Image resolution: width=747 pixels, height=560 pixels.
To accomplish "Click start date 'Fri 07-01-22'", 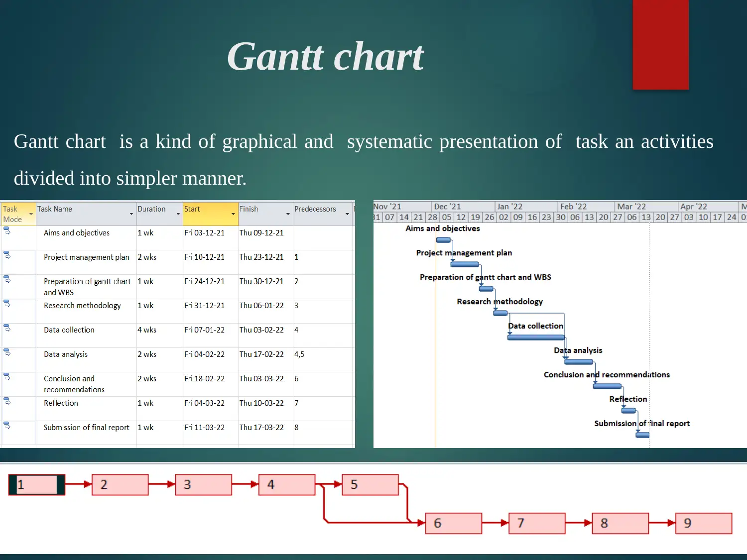I will (210, 336).
